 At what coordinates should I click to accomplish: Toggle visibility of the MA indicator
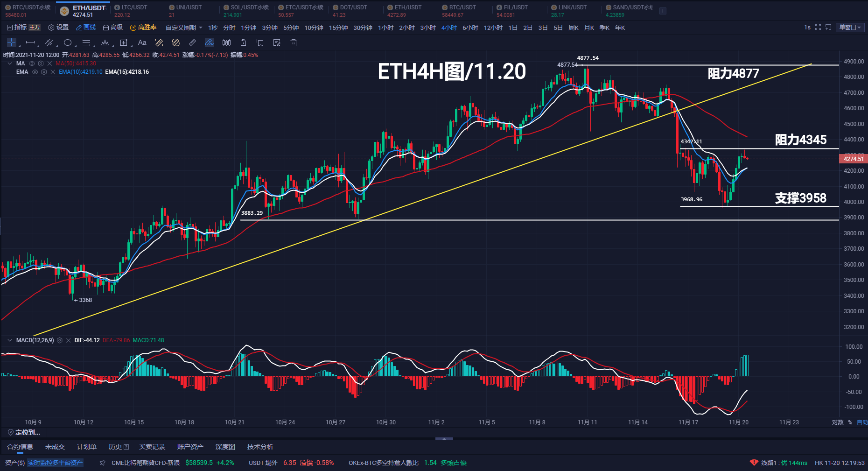point(32,63)
